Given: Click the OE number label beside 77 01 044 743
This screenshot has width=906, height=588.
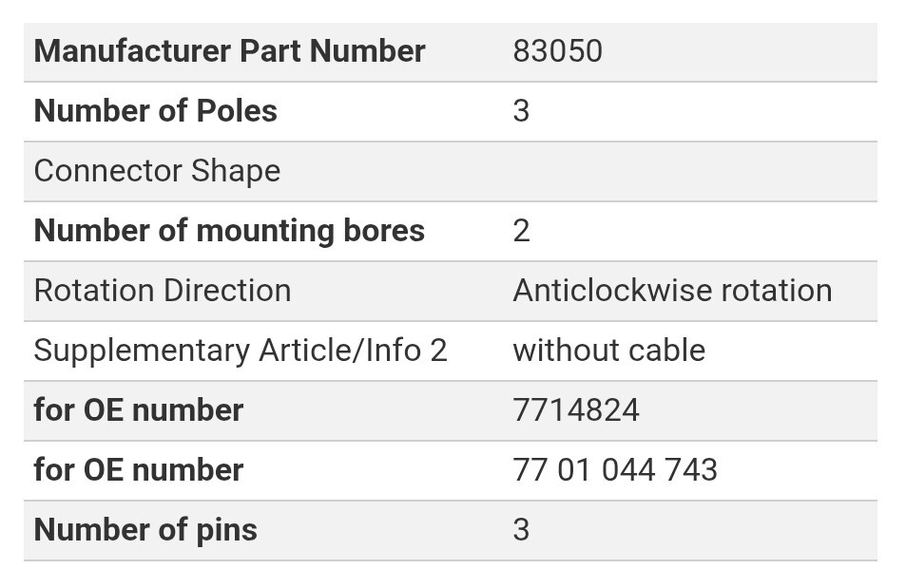Looking at the screenshot, I should (139, 470).
